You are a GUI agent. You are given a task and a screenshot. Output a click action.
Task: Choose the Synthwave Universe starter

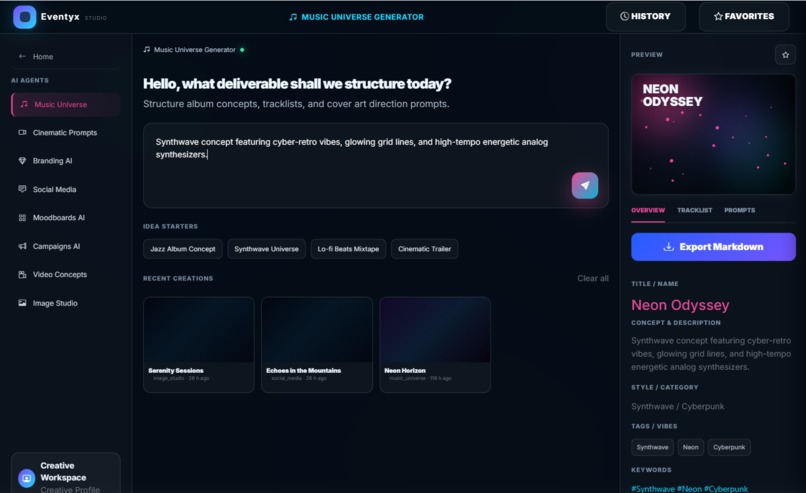pyautogui.click(x=266, y=249)
